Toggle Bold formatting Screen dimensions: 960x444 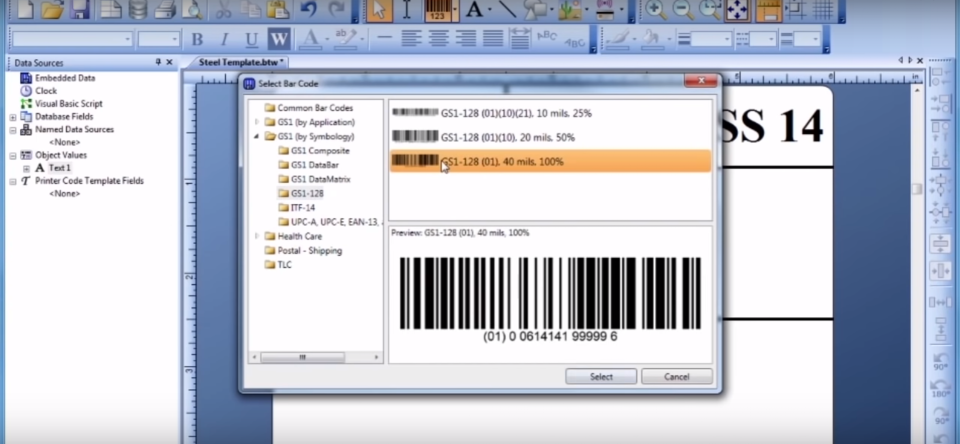tap(197, 40)
